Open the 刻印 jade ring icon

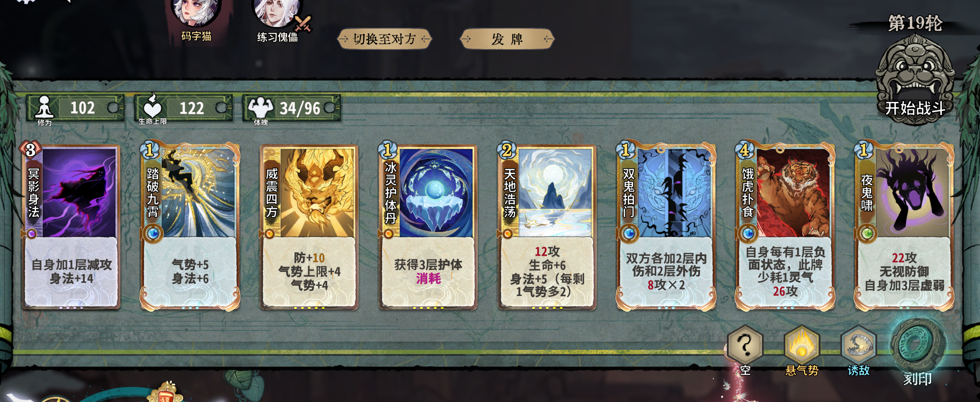[918, 345]
